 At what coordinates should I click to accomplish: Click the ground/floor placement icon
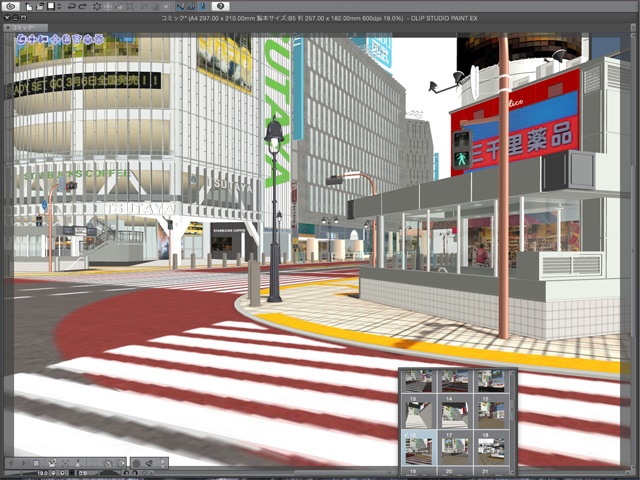point(78,463)
